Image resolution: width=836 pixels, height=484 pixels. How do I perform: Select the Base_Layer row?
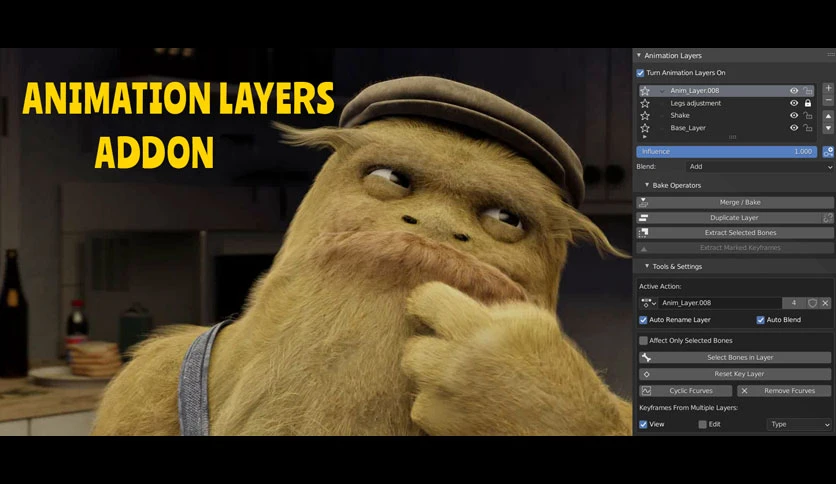point(727,128)
